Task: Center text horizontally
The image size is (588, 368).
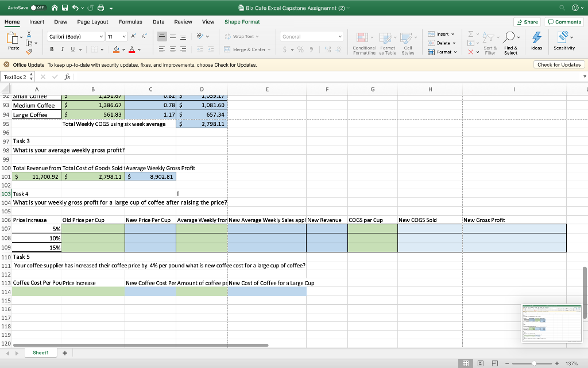Action: 172,49
